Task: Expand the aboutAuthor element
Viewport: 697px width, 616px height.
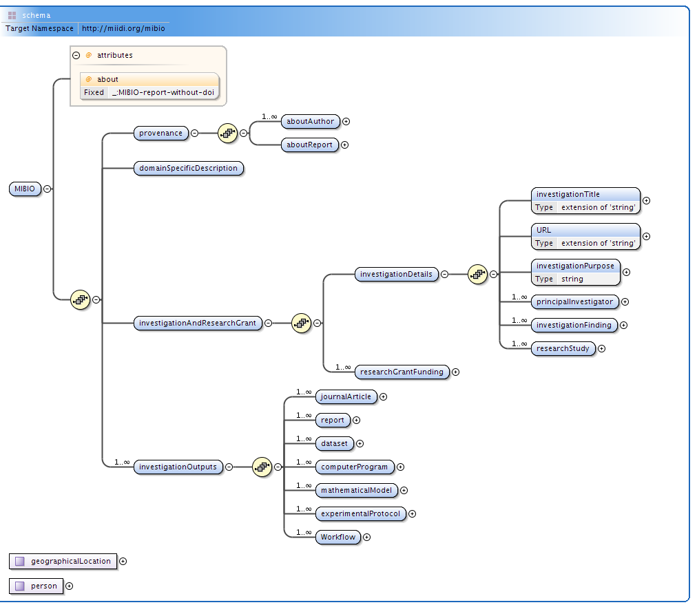Action: [346, 121]
